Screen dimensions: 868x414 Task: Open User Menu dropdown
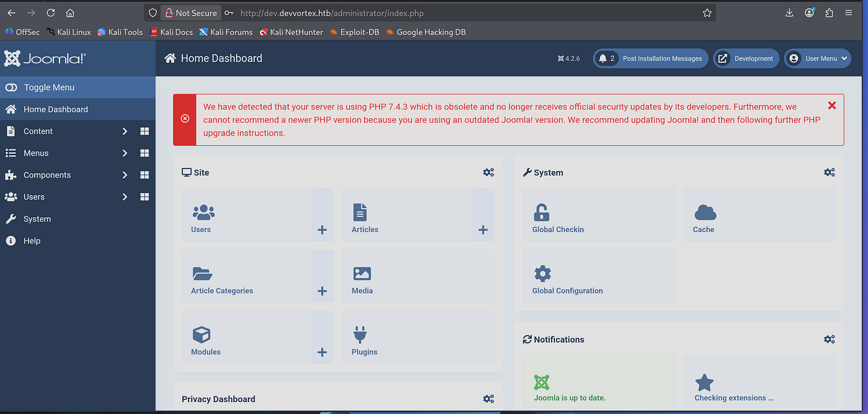click(x=817, y=58)
